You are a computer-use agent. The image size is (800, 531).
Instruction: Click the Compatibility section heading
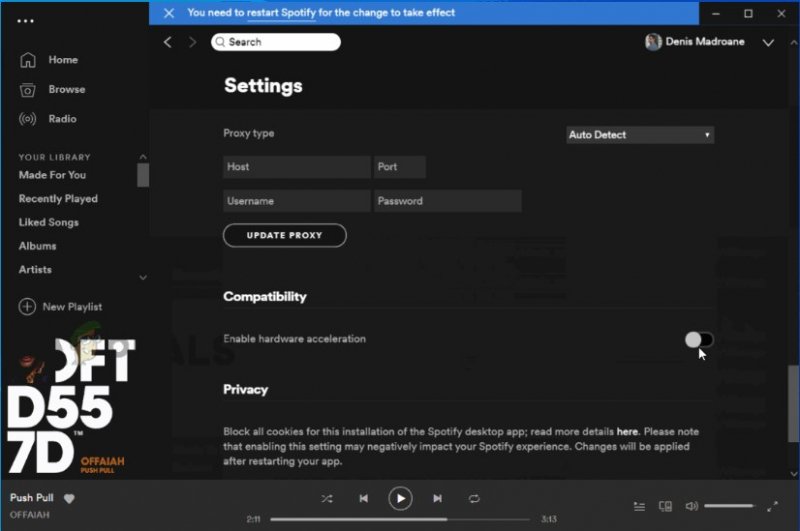click(265, 297)
